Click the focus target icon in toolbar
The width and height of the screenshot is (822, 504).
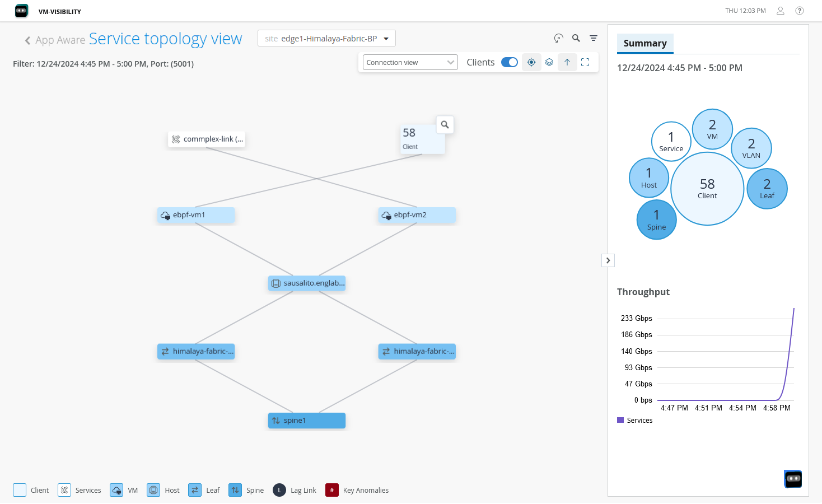pos(531,62)
